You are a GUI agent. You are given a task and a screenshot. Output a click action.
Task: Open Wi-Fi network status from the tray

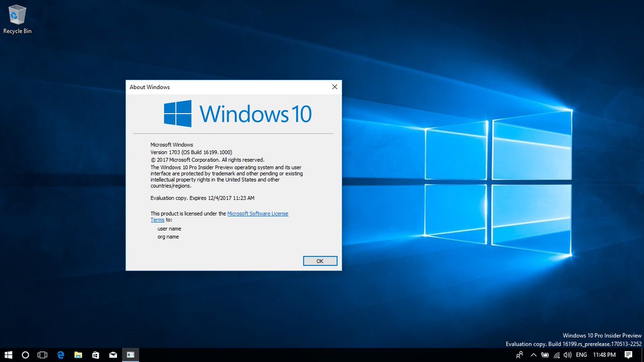point(556,354)
